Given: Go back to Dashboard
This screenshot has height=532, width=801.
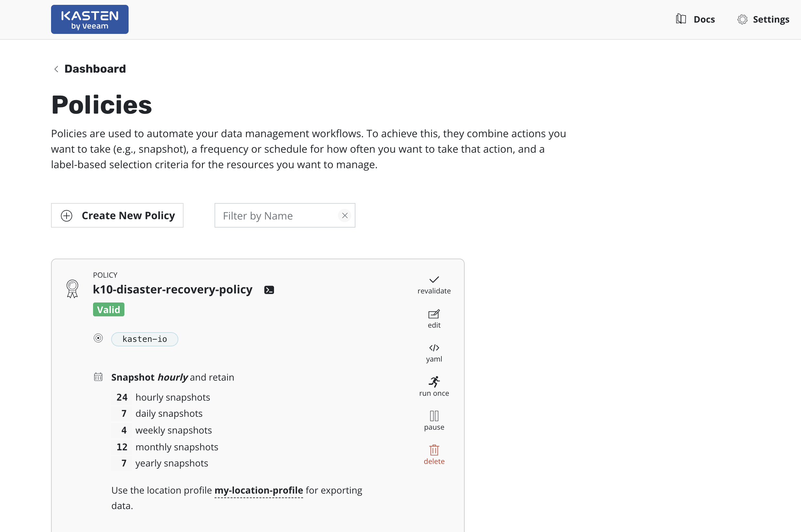Looking at the screenshot, I should coord(95,69).
